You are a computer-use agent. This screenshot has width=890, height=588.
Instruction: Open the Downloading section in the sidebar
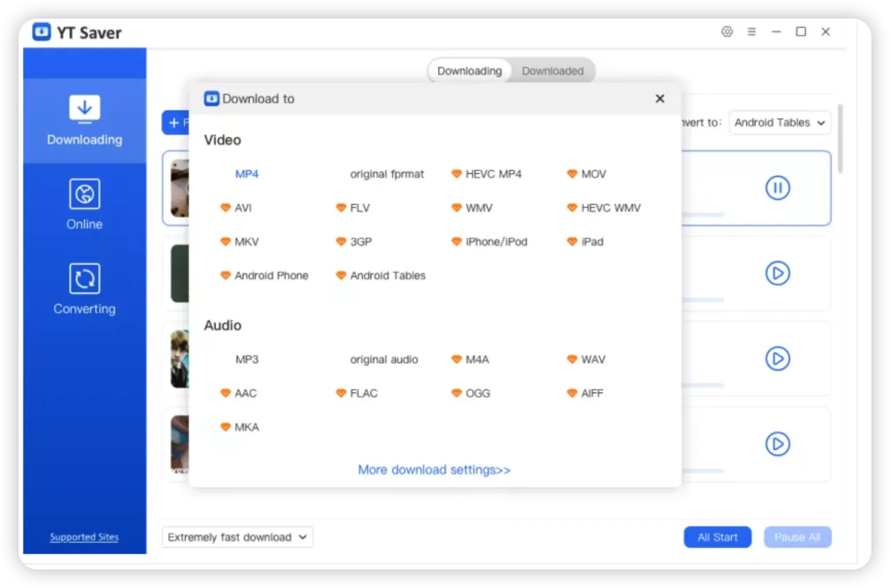pyautogui.click(x=84, y=120)
